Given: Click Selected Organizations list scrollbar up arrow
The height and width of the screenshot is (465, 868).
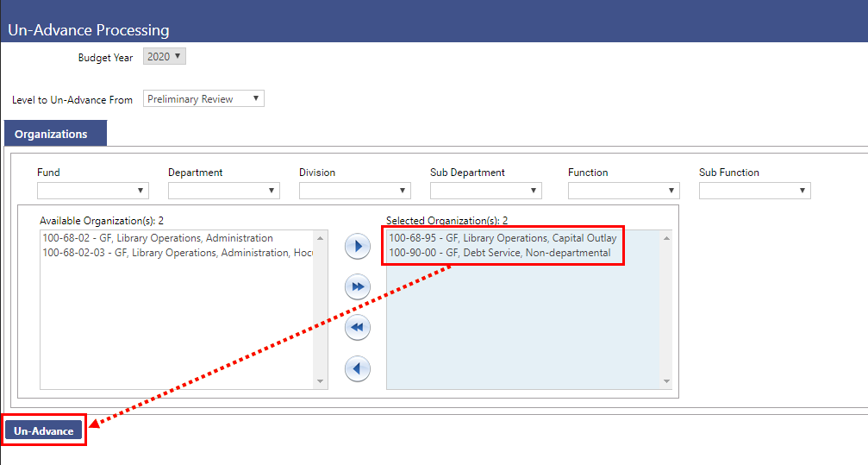Looking at the screenshot, I should [x=666, y=238].
